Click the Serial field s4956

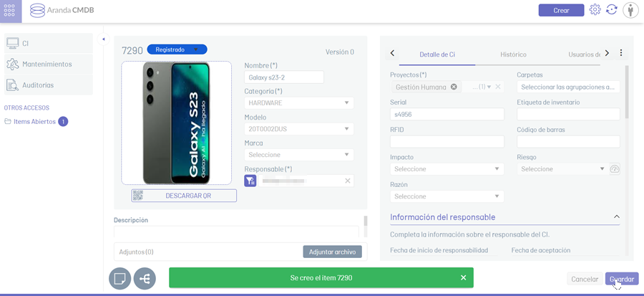click(x=447, y=114)
